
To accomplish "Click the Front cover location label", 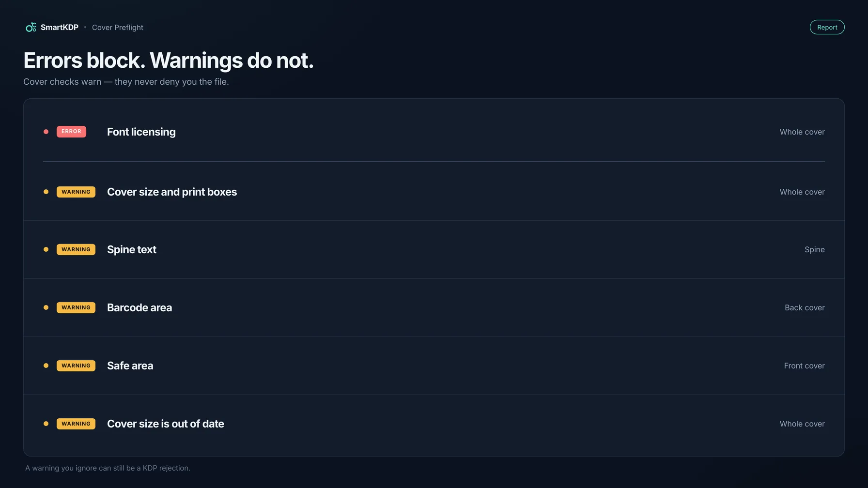I will point(804,366).
